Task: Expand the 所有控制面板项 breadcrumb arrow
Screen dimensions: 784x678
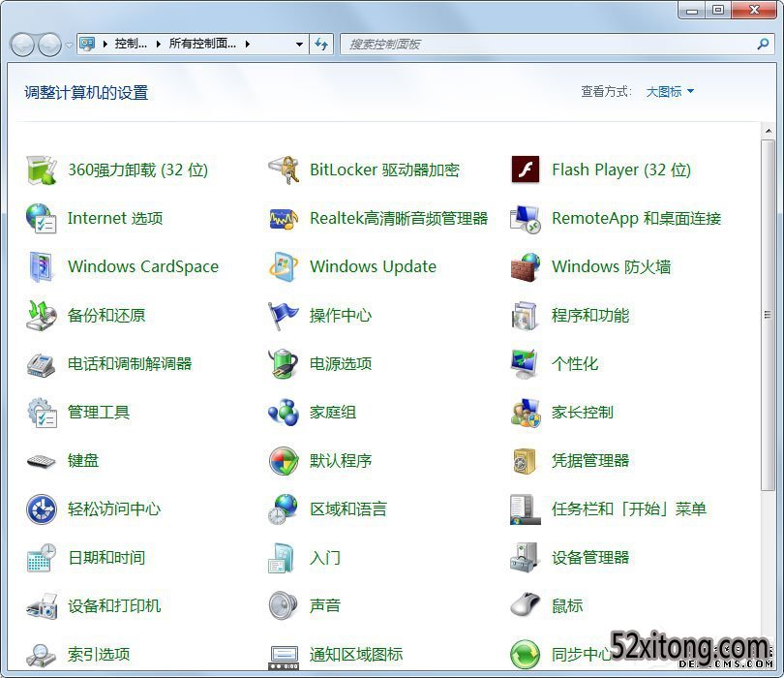Action: click(248, 45)
